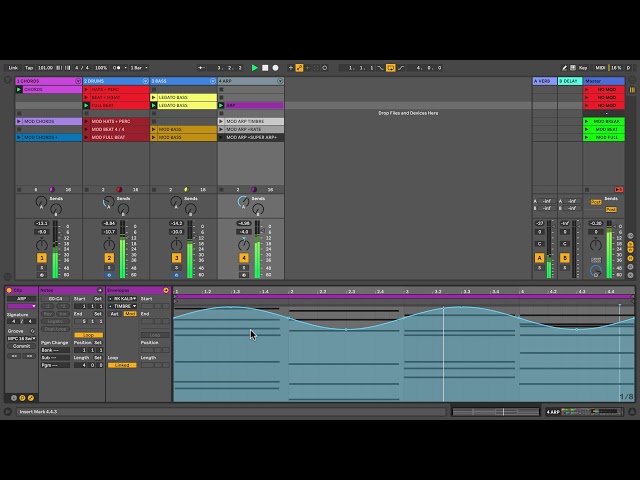The image size is (640, 480).
Task: Click the 4 ARP device view selector
Action: 584,412
